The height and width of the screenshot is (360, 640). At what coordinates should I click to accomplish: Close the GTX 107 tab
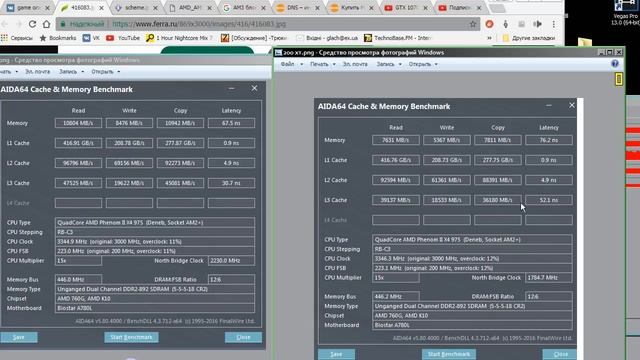[426, 8]
